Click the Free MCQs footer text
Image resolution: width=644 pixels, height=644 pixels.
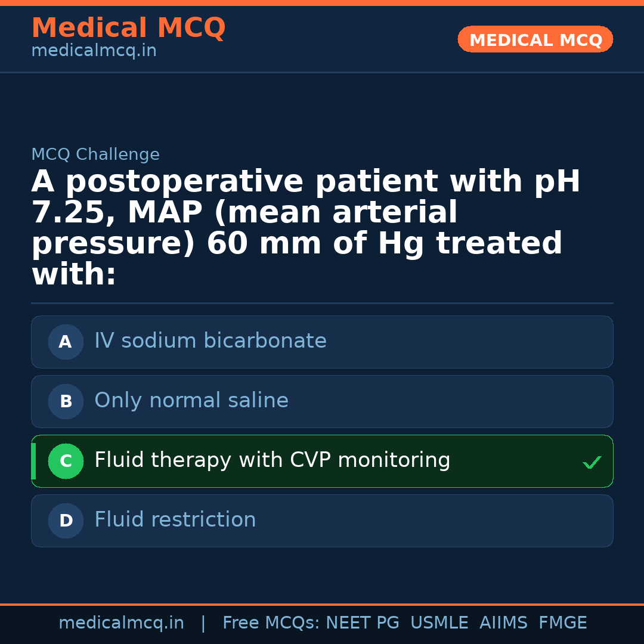point(271,623)
